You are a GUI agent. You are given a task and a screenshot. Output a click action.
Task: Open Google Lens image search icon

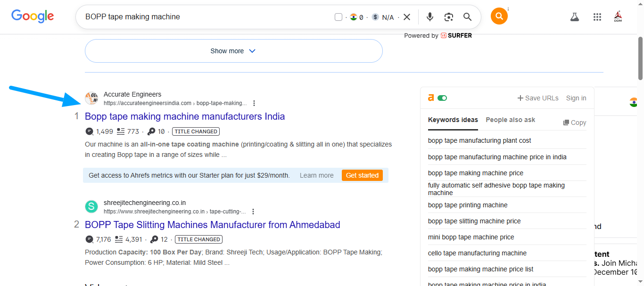(x=448, y=17)
